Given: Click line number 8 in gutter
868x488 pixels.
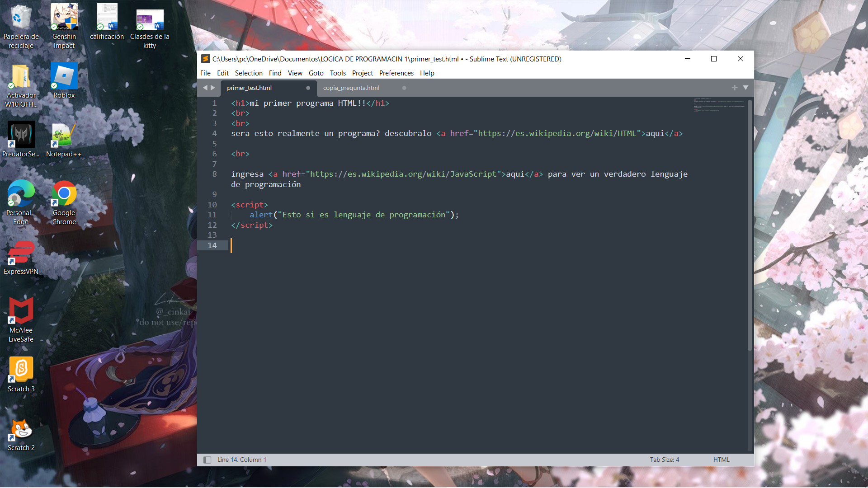Looking at the screenshot, I should coord(214,174).
